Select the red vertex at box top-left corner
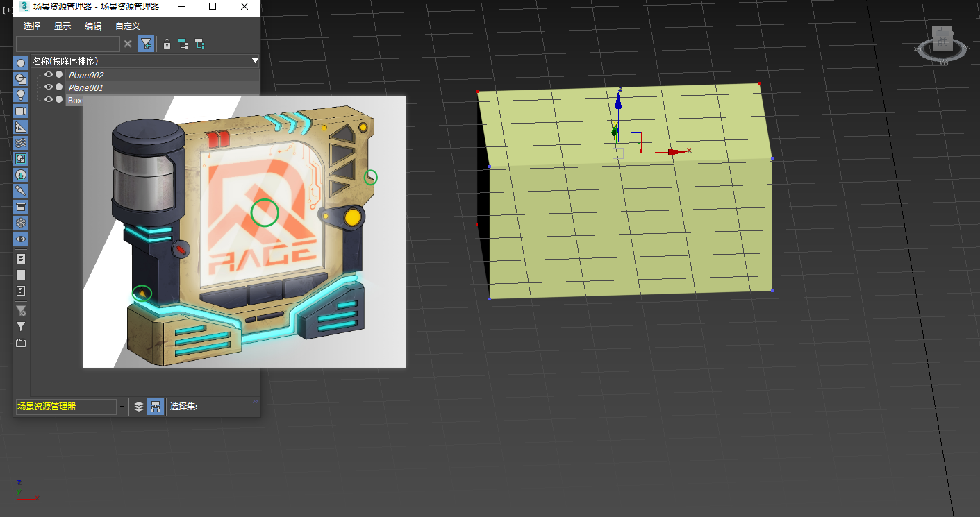The image size is (980, 517). (478, 92)
